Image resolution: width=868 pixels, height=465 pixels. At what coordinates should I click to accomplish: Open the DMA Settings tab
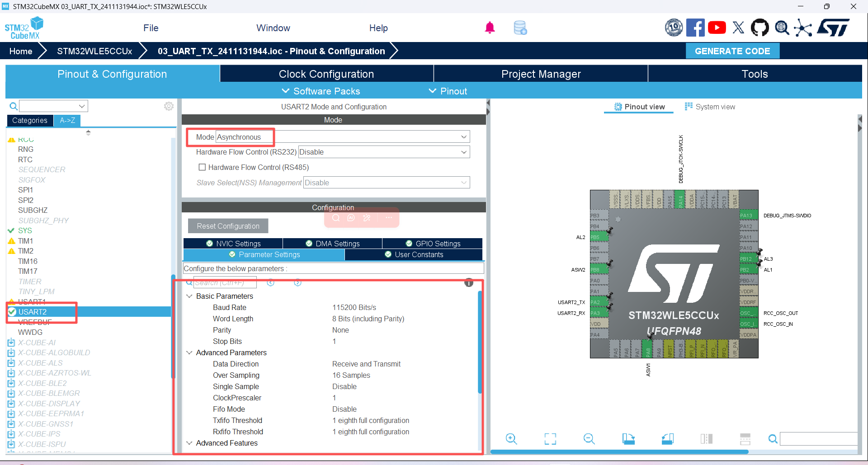tap(333, 244)
